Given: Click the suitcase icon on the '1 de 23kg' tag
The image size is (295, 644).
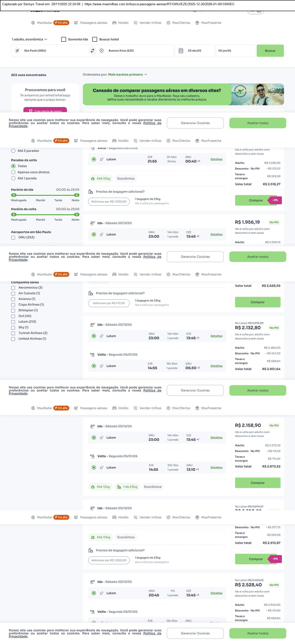Looking at the screenshot, I should (x=119, y=487).
